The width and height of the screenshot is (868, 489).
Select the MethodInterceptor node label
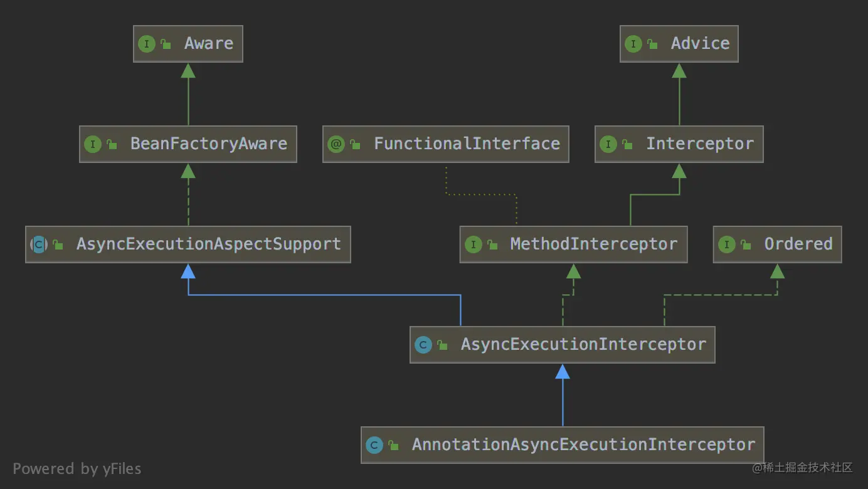click(593, 244)
